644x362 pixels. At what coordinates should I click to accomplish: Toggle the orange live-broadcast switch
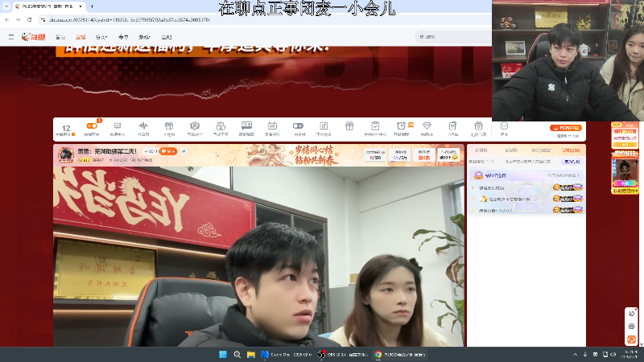92,126
